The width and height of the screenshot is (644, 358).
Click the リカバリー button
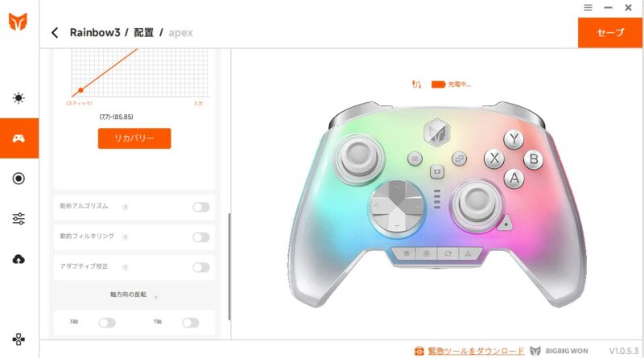[134, 138]
